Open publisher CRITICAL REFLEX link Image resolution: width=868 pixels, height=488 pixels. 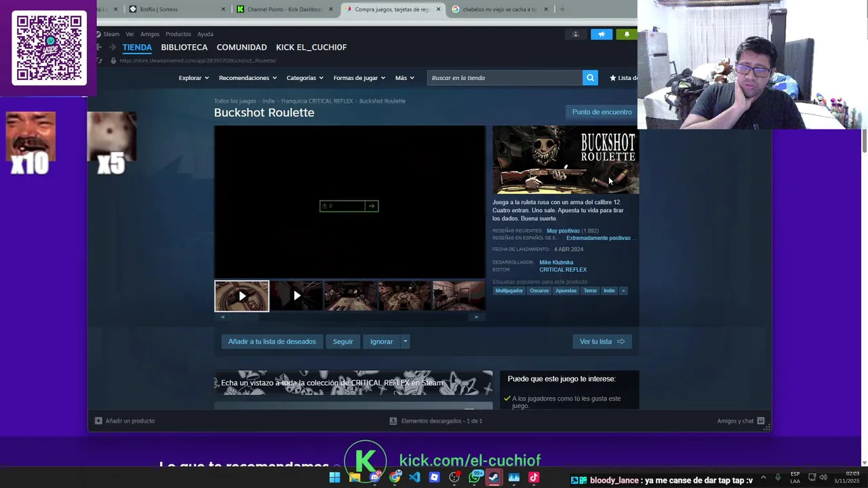click(563, 270)
